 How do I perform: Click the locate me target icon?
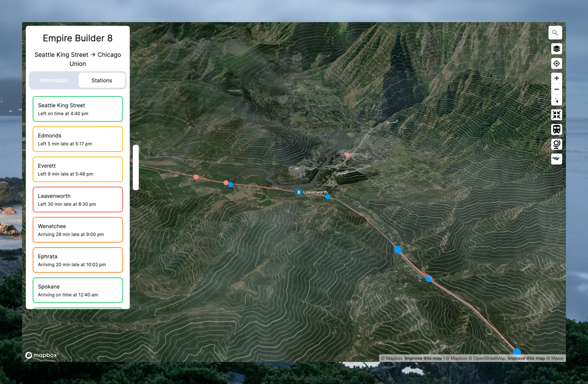coord(556,63)
